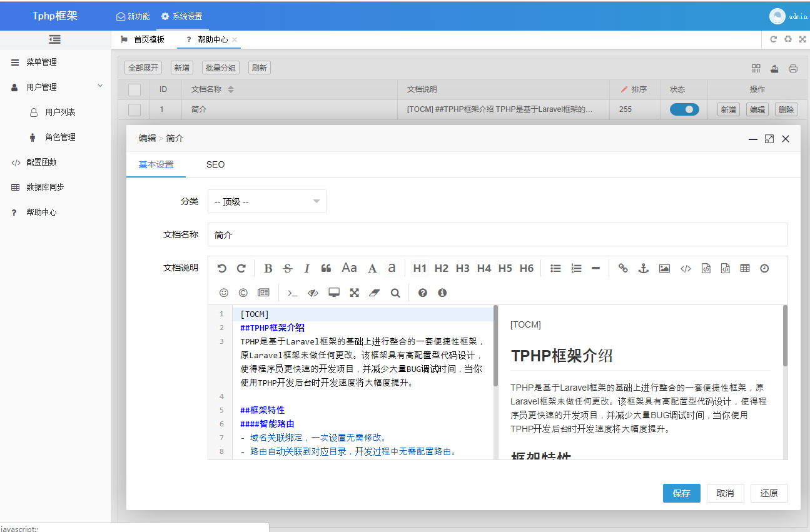810x532 pixels.
Task: Click 批量分组 button
Action: 220,68
